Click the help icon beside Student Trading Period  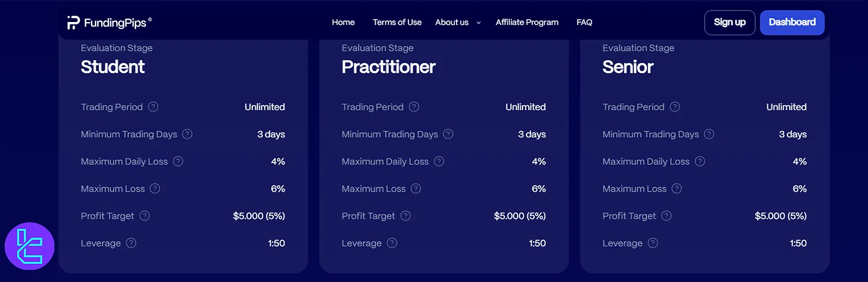click(x=153, y=107)
